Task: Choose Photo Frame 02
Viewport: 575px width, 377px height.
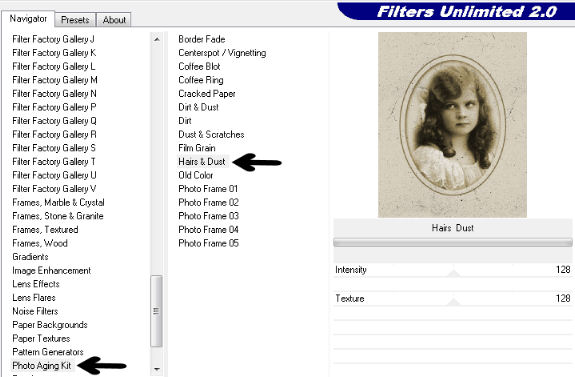Action: (x=208, y=202)
